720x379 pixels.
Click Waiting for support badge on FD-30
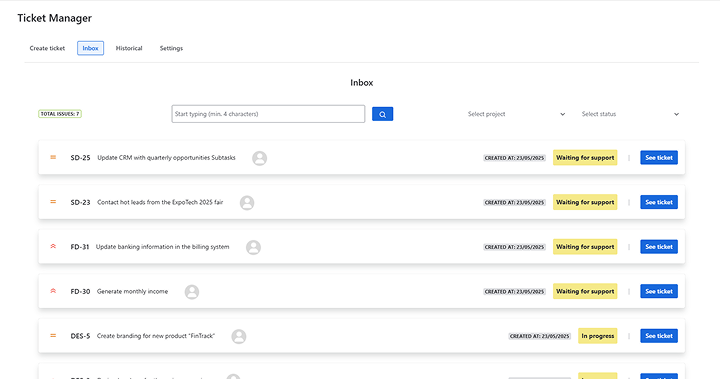pos(585,291)
